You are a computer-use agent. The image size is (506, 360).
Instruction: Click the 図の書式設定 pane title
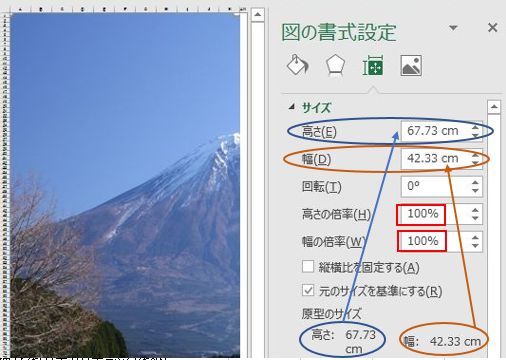tap(339, 32)
